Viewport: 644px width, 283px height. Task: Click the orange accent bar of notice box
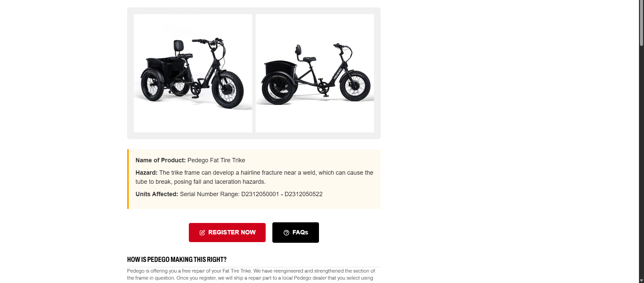point(128,179)
